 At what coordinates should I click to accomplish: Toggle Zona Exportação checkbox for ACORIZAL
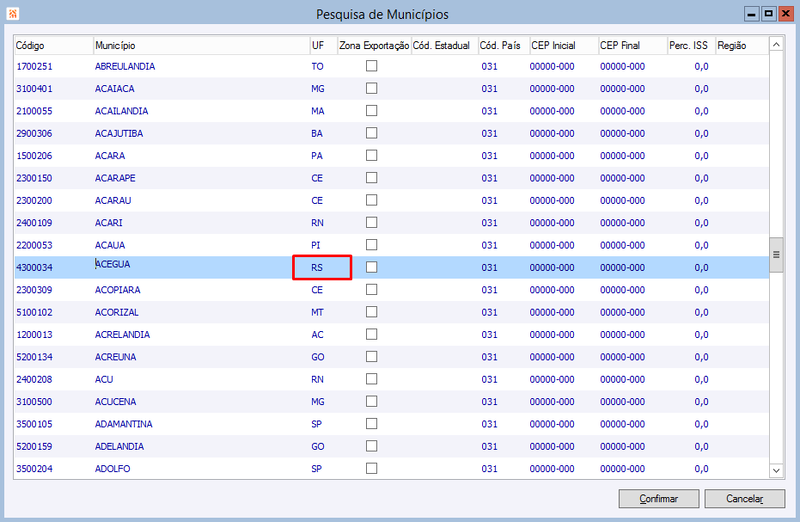pos(371,312)
